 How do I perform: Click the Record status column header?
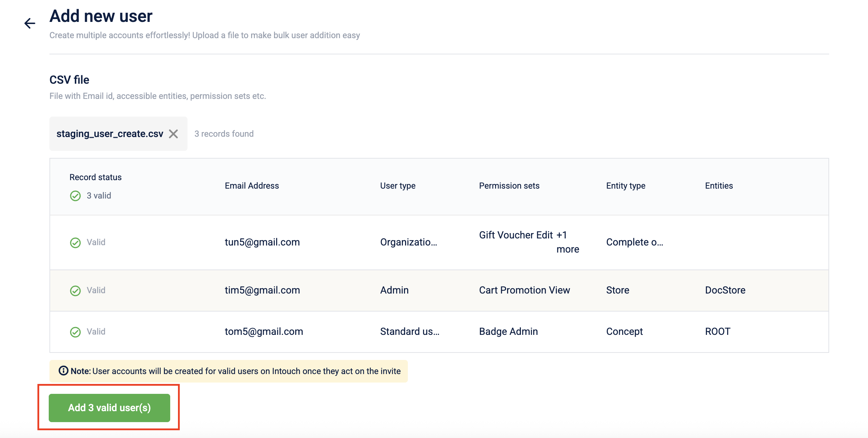click(x=95, y=177)
